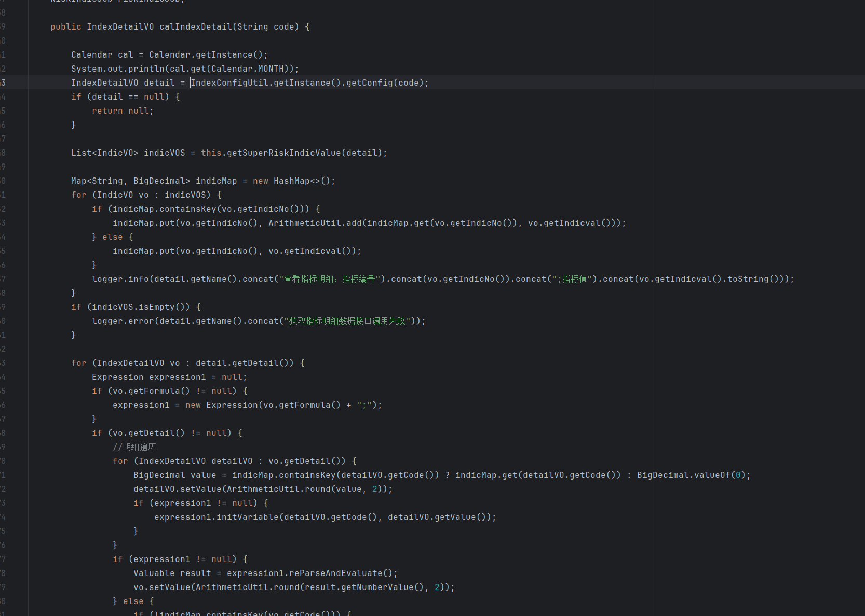865x616 pixels.
Task: Click the 'if (vo.getDetail() != null)' line
Action: point(167,433)
